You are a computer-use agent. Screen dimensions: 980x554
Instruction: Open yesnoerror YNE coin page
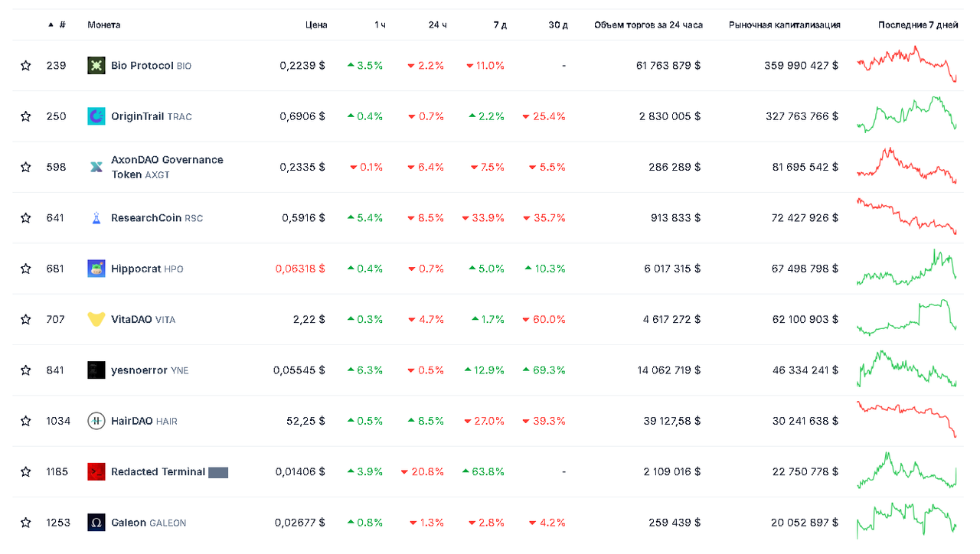pos(150,370)
